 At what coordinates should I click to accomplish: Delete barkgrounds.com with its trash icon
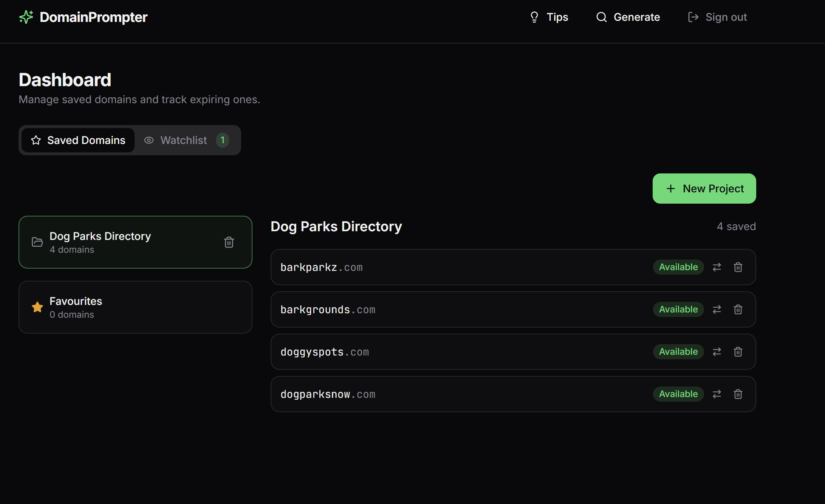click(x=738, y=309)
